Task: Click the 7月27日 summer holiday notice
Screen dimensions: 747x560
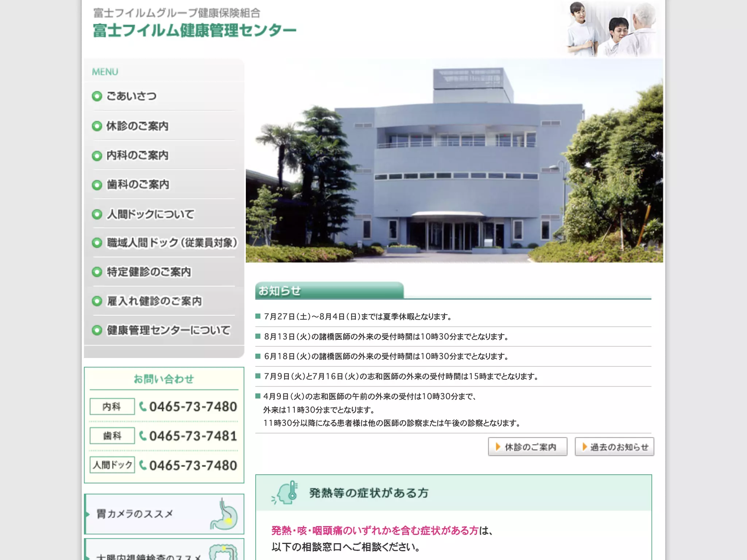Action: [x=358, y=316]
